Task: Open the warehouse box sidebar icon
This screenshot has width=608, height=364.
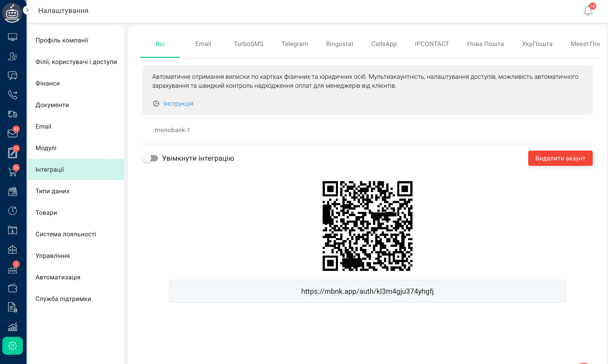Action: [13, 250]
